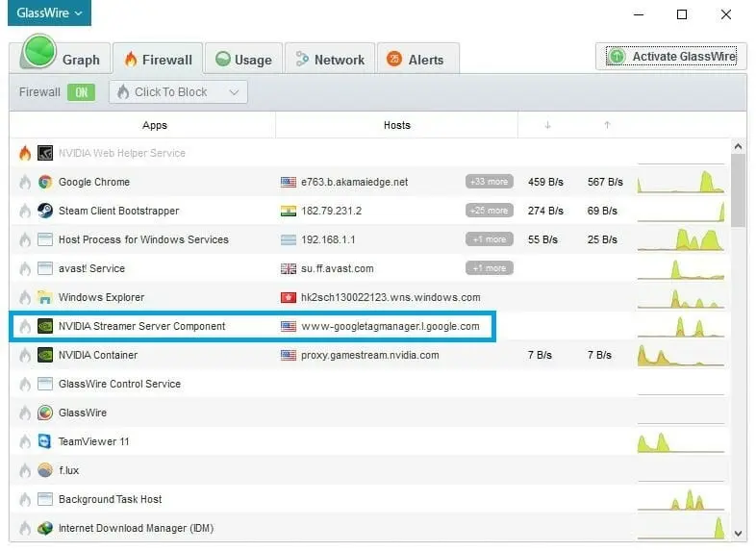Image resolution: width=756 pixels, height=551 pixels.
Task: Click the scrollbar down arrow
Action: 738,532
